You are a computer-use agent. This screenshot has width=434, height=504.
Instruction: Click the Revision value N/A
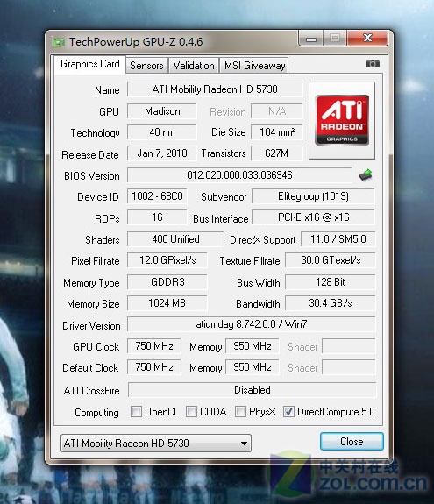point(276,111)
